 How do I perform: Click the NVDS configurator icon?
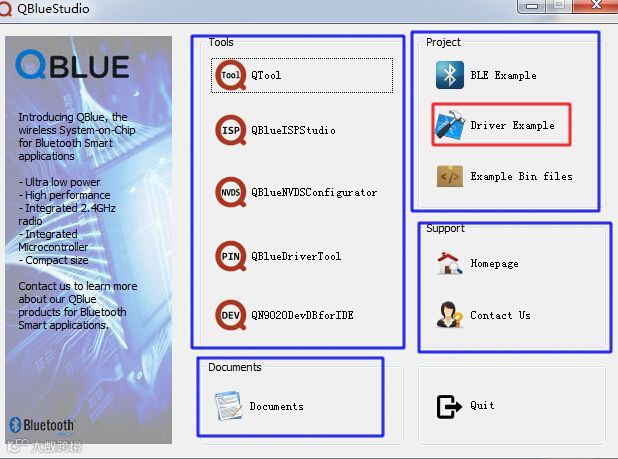pos(230,192)
